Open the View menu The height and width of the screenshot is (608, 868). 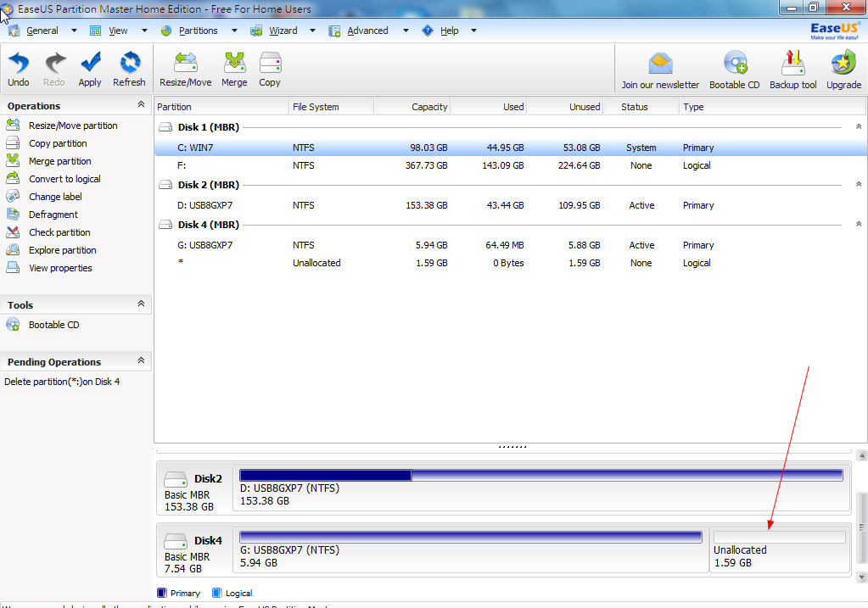[x=118, y=31]
